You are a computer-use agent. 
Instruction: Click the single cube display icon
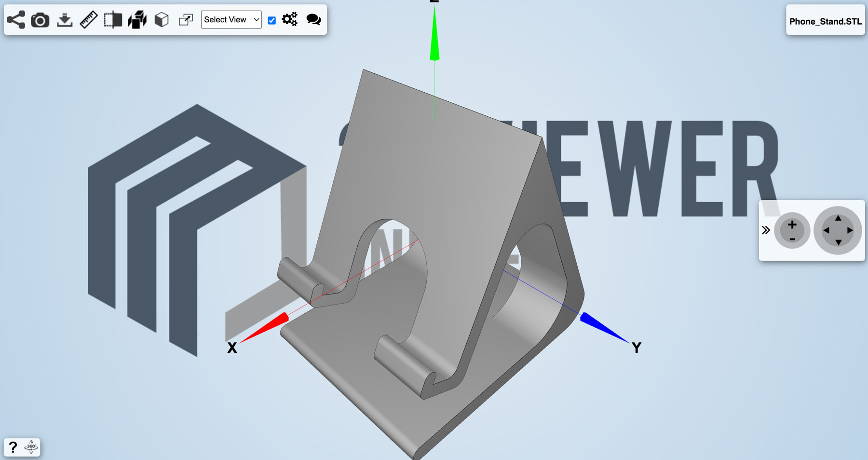(x=162, y=20)
